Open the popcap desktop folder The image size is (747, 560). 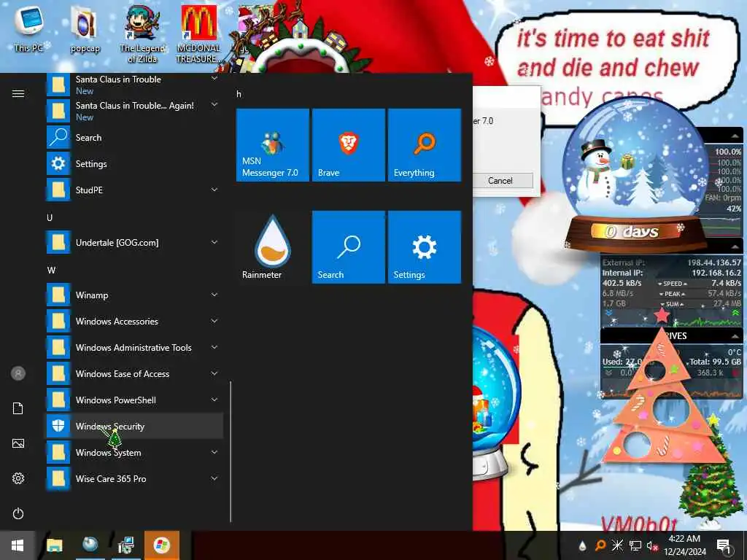(85, 28)
